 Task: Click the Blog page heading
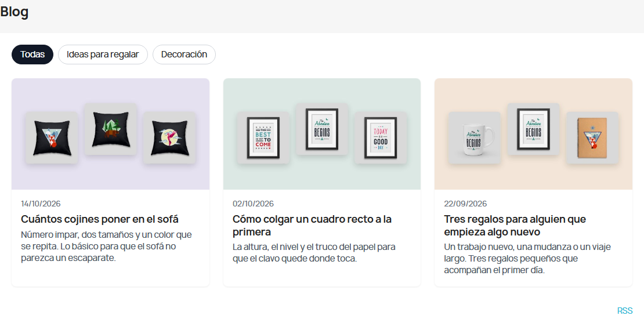coord(15,12)
